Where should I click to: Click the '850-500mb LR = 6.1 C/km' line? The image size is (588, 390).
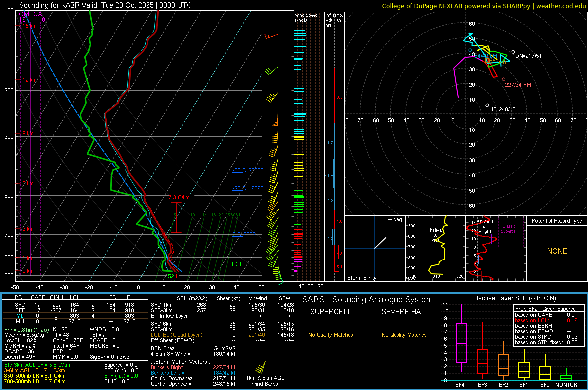(35, 376)
